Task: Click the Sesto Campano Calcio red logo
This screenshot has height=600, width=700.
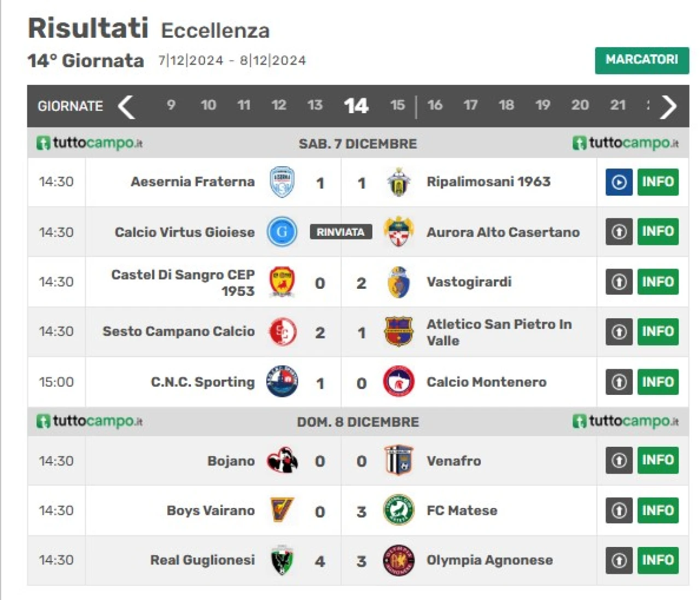Action: click(283, 332)
